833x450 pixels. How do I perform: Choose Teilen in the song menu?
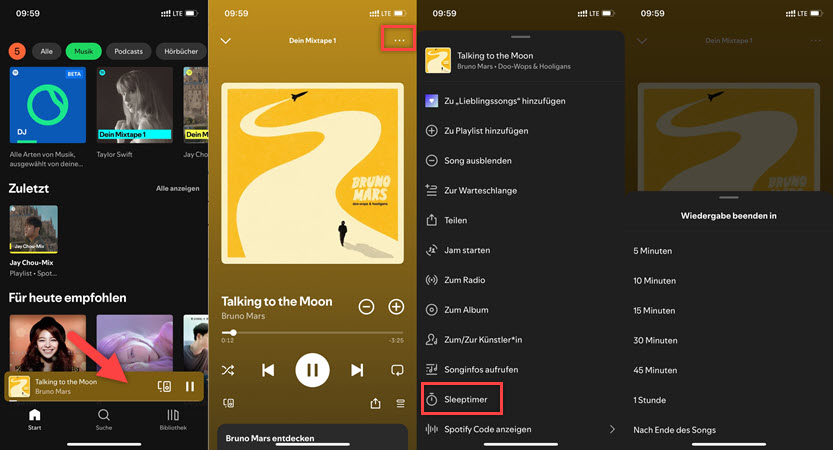coord(456,220)
